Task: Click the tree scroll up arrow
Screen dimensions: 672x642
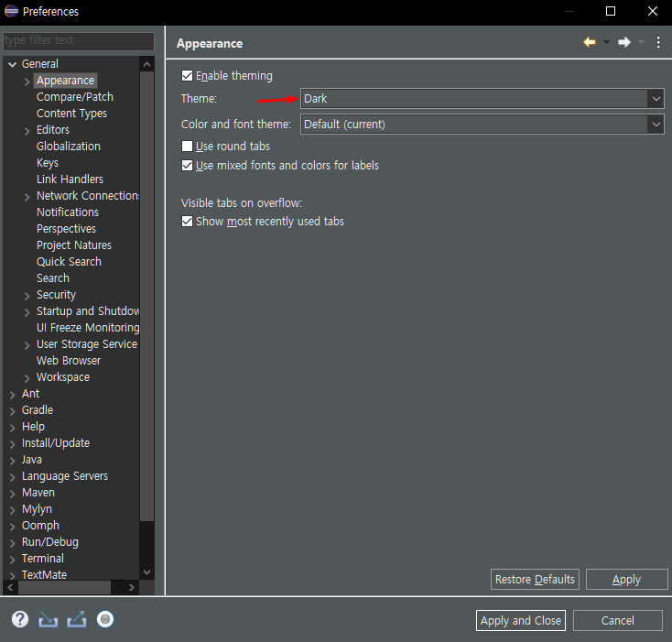Action: tap(147, 64)
